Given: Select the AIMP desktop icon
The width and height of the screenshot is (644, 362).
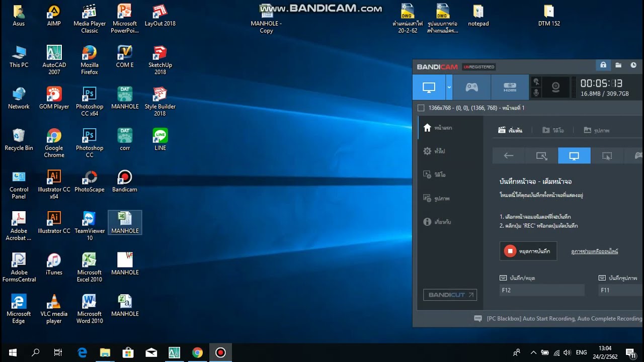Looking at the screenshot, I should click(54, 16).
